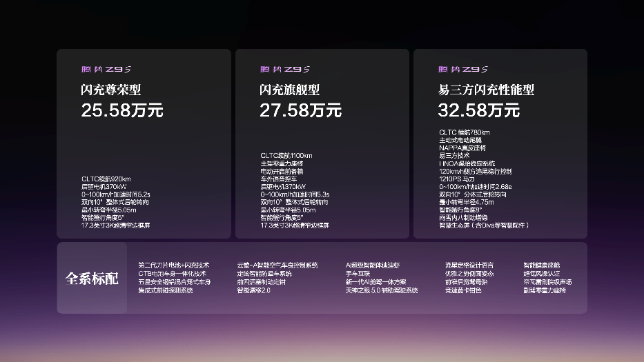Select the 易三方闪充性能型 model title
644x362 pixels.
486,90
